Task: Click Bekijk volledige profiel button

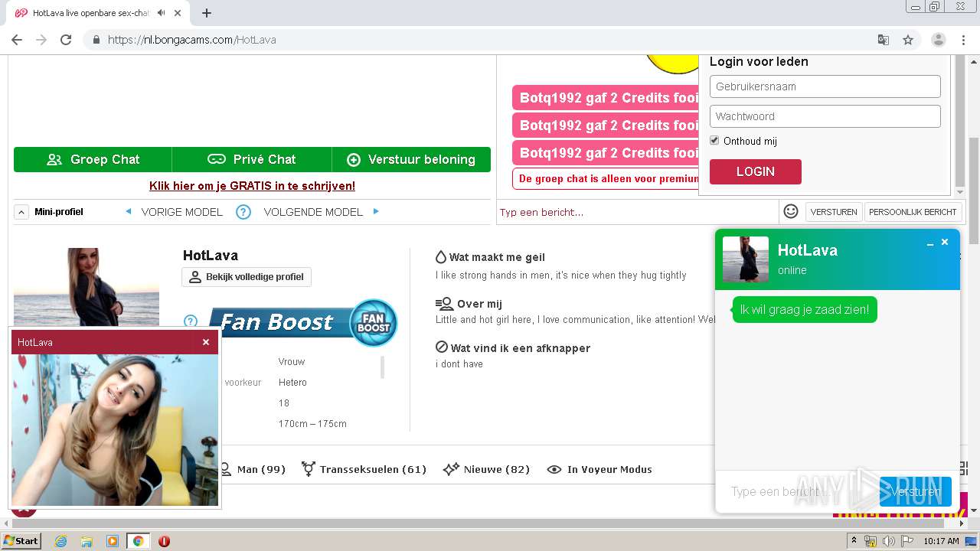Action: (x=247, y=277)
